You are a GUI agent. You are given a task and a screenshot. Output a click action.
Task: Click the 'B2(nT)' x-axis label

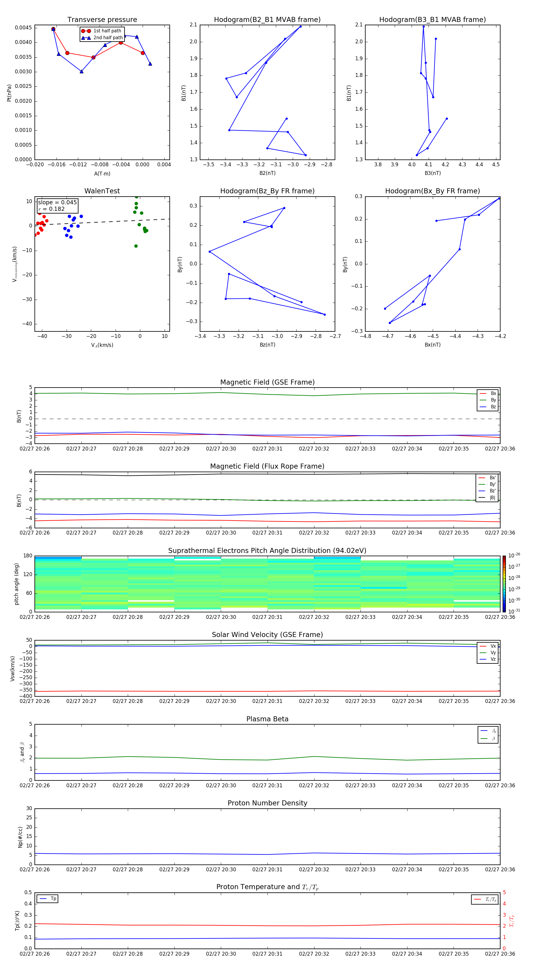tap(267, 173)
